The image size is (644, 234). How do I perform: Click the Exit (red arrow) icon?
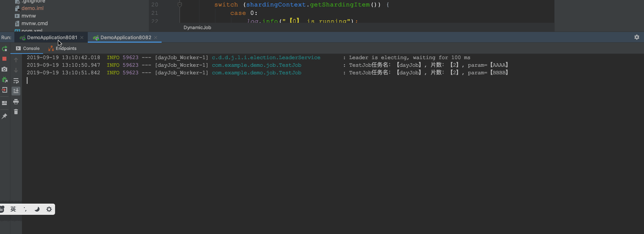4,90
